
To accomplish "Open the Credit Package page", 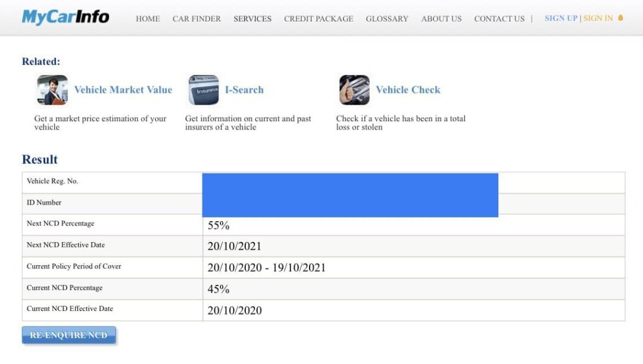I will [319, 19].
